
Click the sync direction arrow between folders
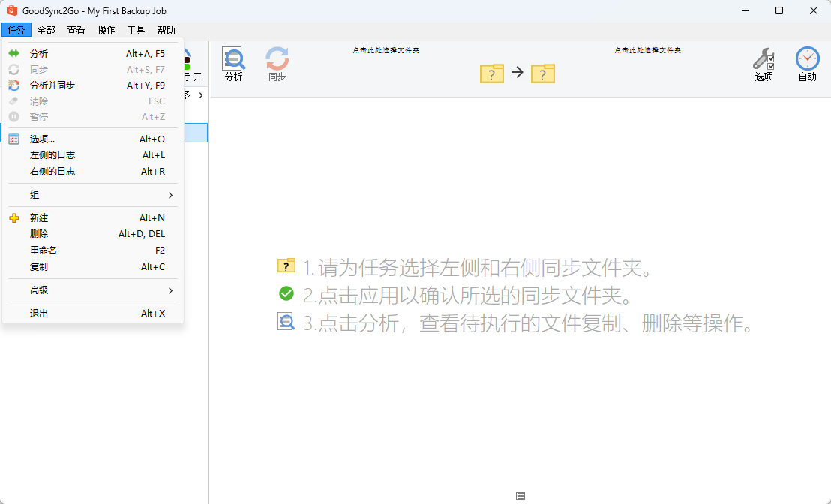[517, 72]
